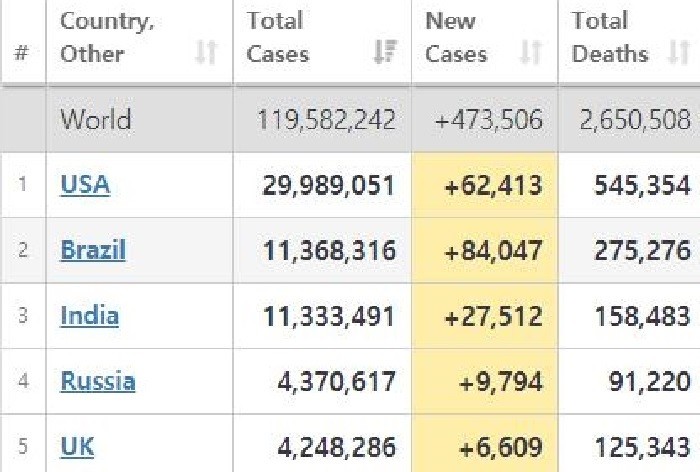Visit the Russia country page link
This screenshot has height=472, width=700.
(x=97, y=381)
